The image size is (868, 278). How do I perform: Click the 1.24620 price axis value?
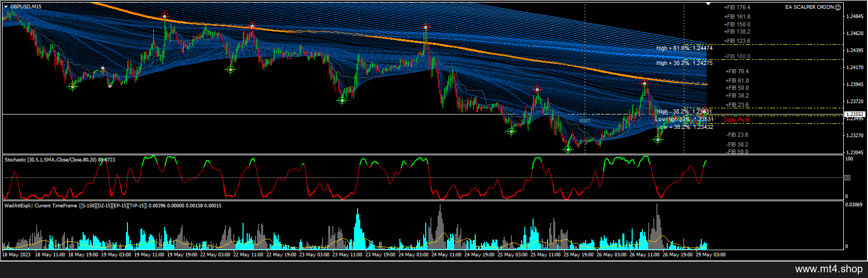pos(855,34)
